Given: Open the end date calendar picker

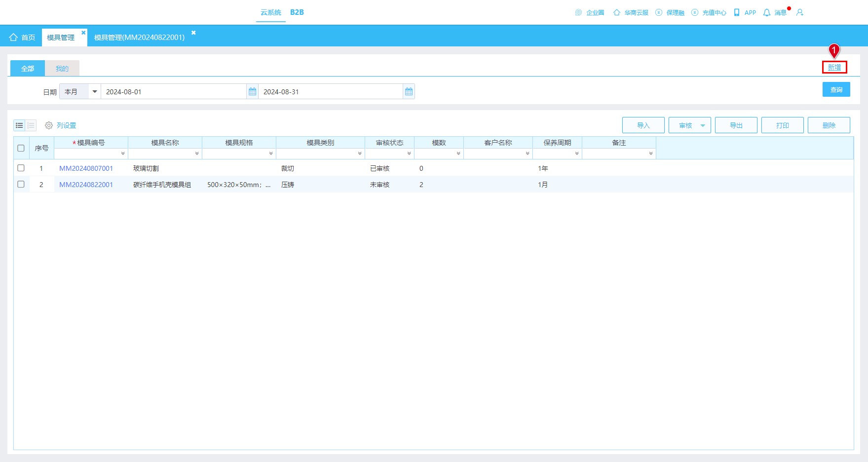Looking at the screenshot, I should tap(409, 92).
